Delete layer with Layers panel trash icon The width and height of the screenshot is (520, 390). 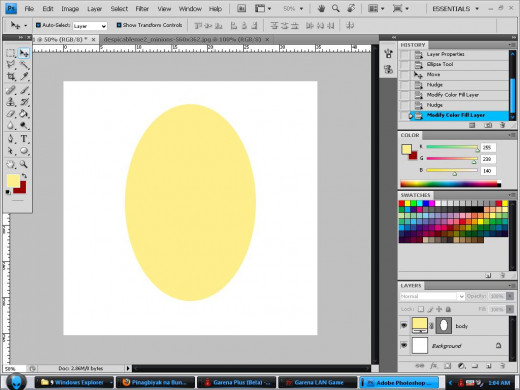503,366
